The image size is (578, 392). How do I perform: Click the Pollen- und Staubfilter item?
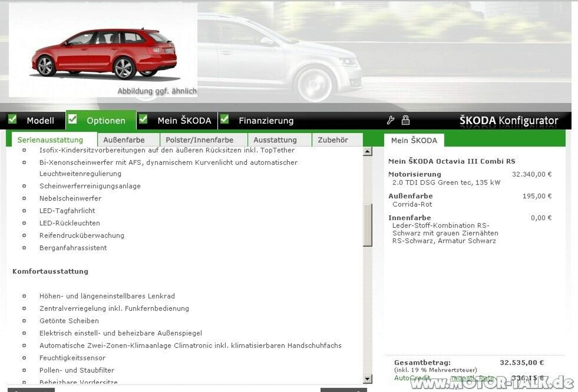(x=77, y=370)
